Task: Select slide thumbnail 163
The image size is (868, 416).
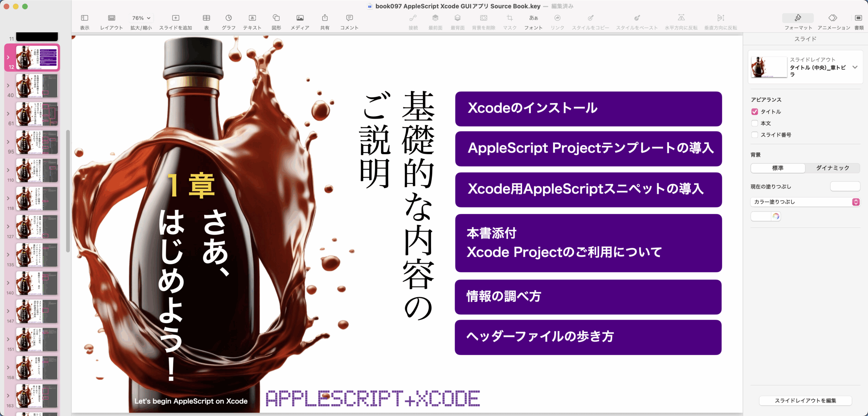Action: [x=37, y=396]
